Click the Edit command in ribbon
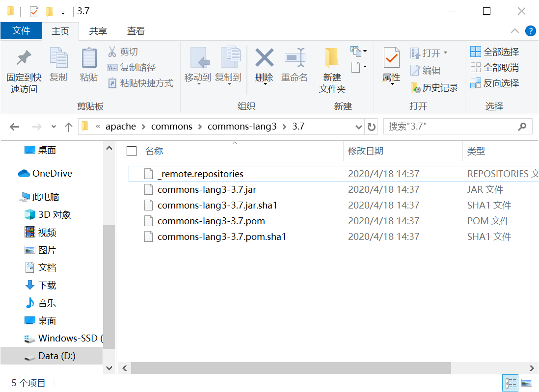This screenshot has height=392, width=539. coord(426,70)
